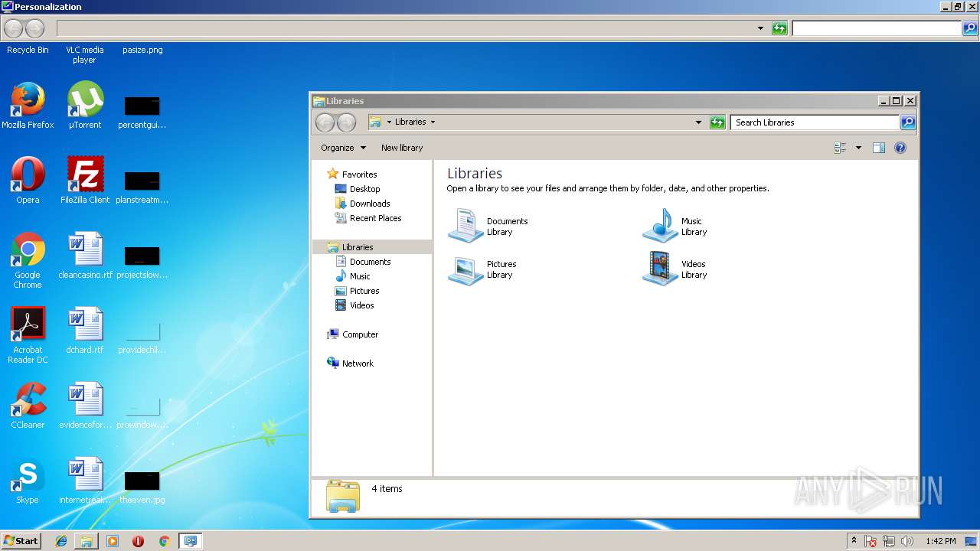Select theeven.jpg desktop file

(142, 487)
